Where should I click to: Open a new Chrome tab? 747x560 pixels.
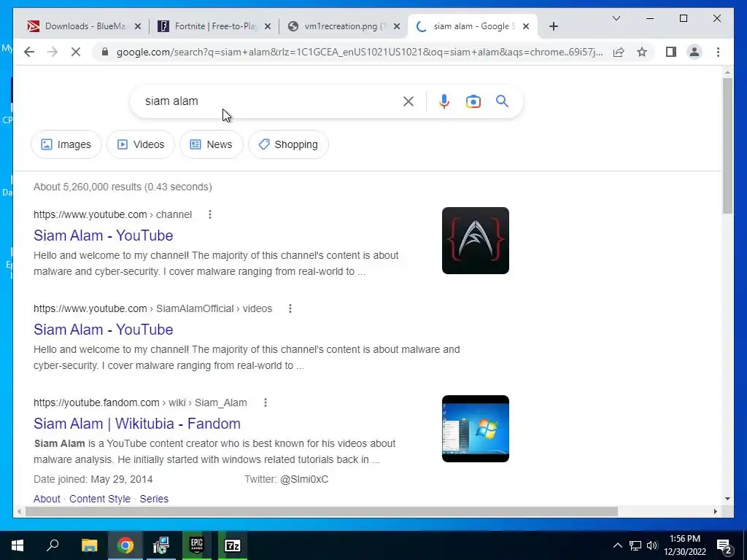coord(553,26)
